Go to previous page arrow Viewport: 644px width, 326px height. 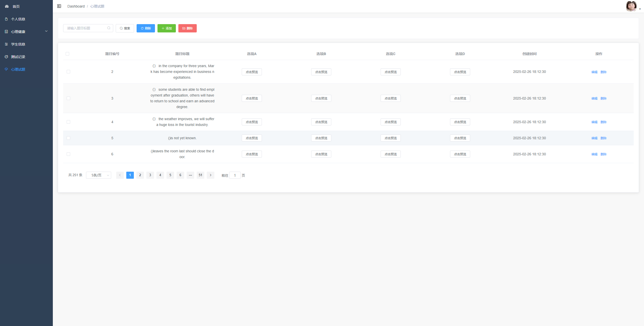[120, 175]
